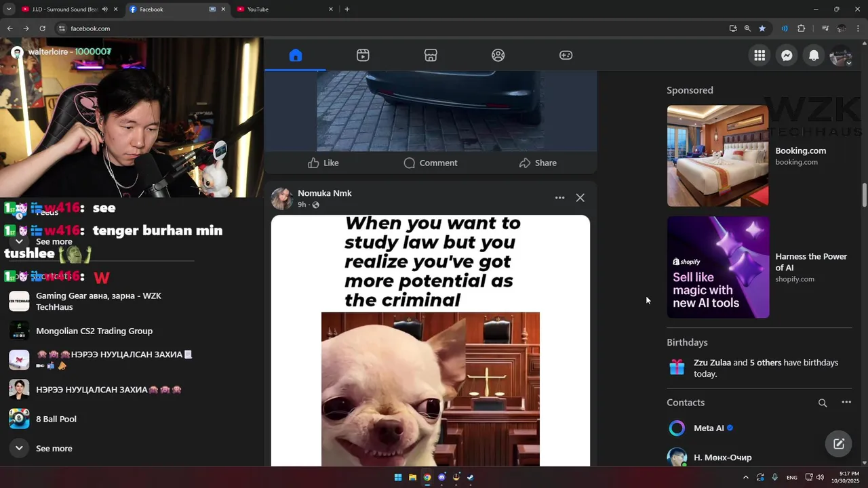Open the account profile menu
This screenshot has height=488, width=868.
(841, 56)
